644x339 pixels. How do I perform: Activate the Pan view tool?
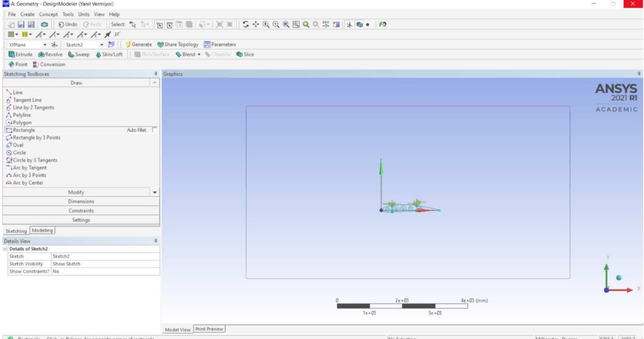(256, 24)
